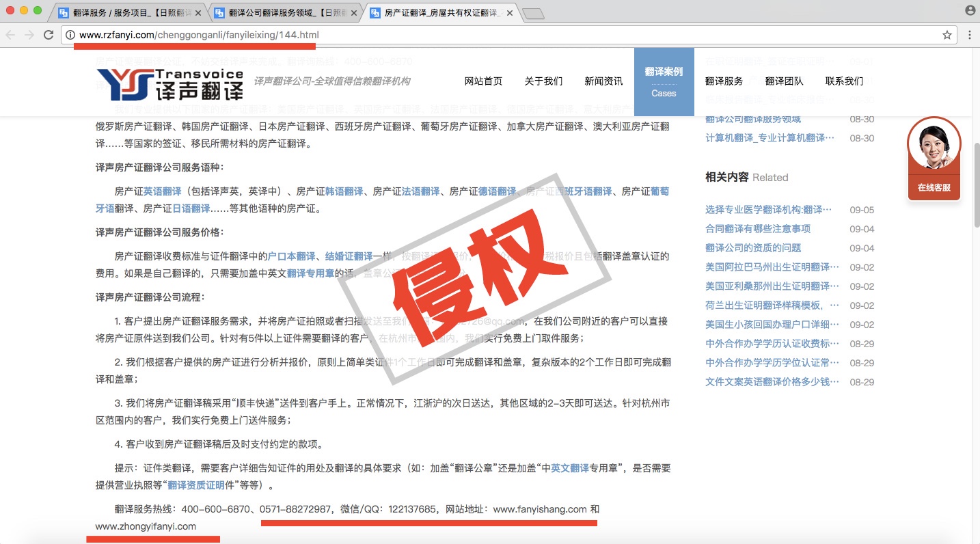
Task: Click the page vertical scrollbar thumb
Action: coord(976,185)
